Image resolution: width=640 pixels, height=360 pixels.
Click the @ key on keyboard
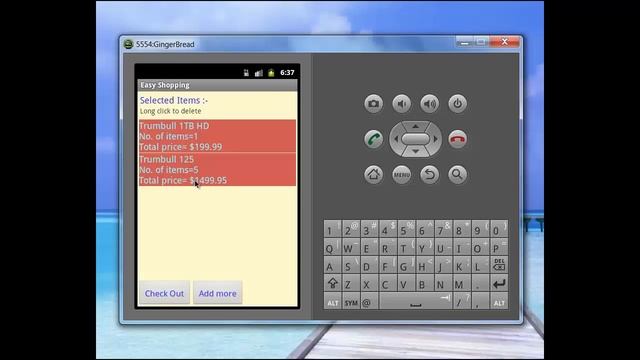click(369, 301)
